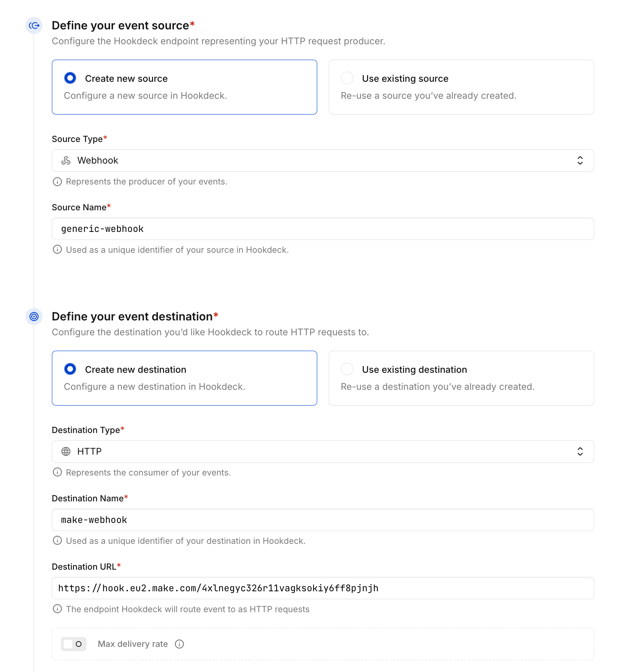
Task: Click info icon next to producer hint
Action: click(57, 182)
